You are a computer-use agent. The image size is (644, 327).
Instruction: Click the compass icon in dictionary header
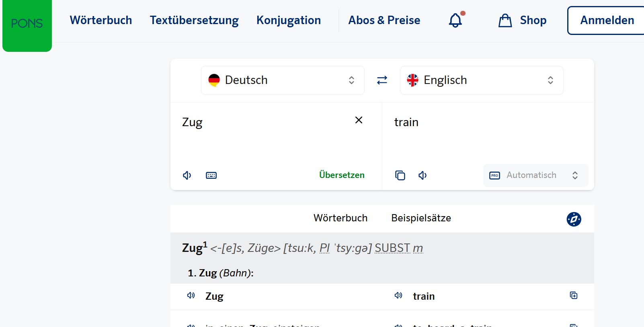click(x=574, y=219)
